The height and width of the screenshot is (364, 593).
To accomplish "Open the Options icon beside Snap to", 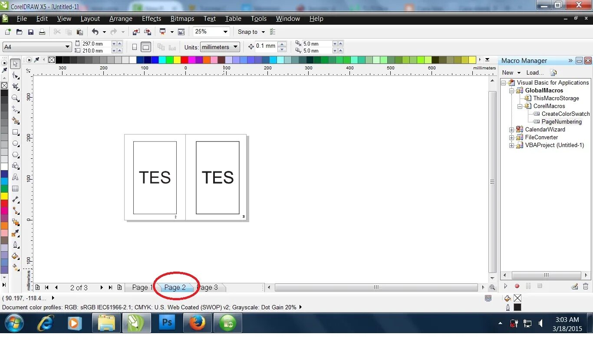I will (x=273, y=32).
